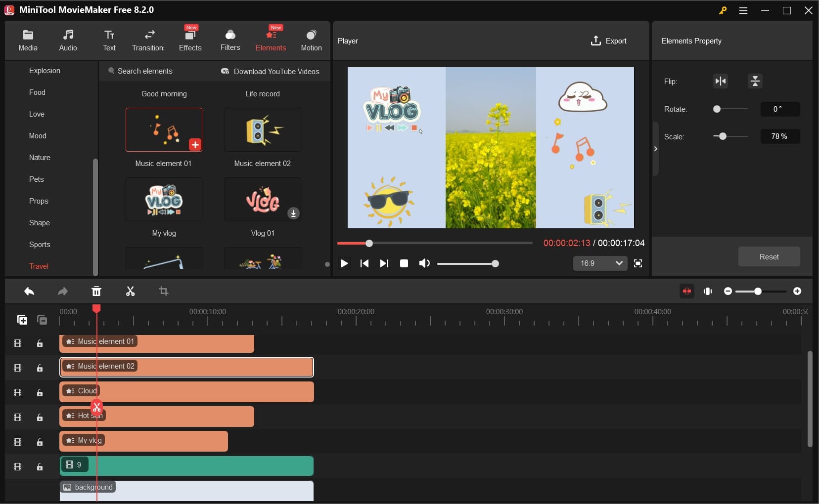819x504 pixels.
Task: Click the Scale percentage field
Action: pos(780,136)
